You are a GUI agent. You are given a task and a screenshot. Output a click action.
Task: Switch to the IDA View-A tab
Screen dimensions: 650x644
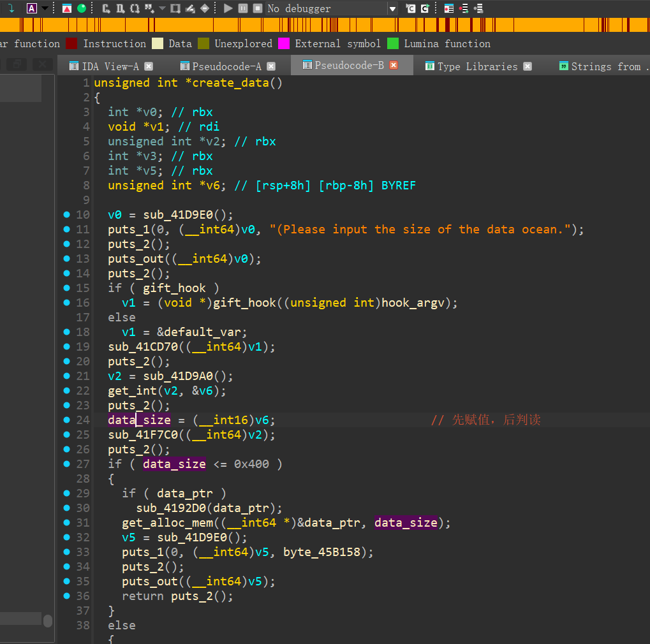click(x=110, y=66)
